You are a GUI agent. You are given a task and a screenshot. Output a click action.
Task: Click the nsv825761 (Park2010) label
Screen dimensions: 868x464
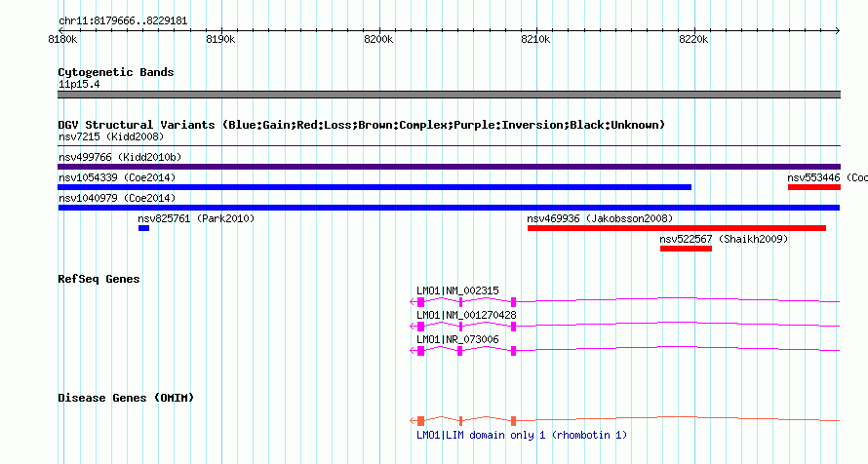[x=196, y=218]
